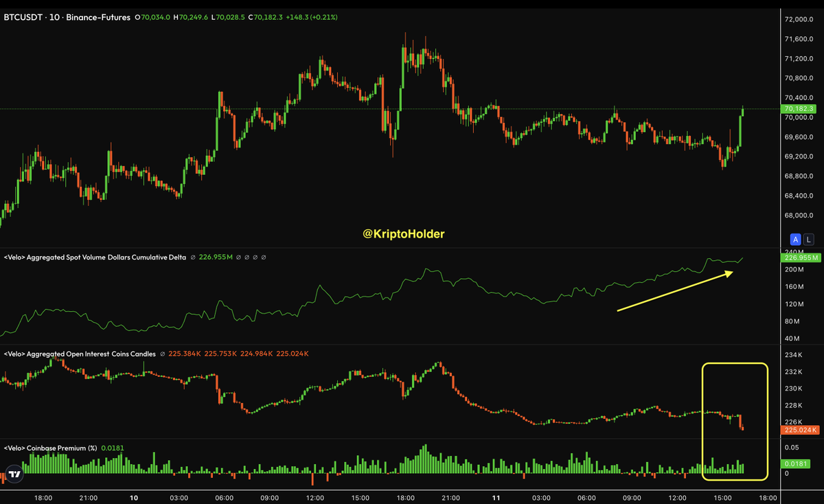Click the 06:00 label after date 11
Screen dimensions: 824x504
(x=586, y=497)
